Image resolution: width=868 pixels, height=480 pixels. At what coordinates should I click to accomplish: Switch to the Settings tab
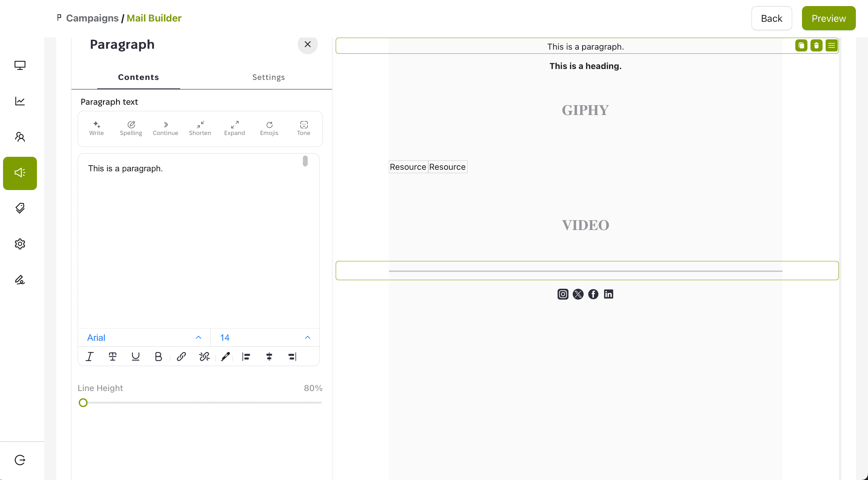(269, 77)
